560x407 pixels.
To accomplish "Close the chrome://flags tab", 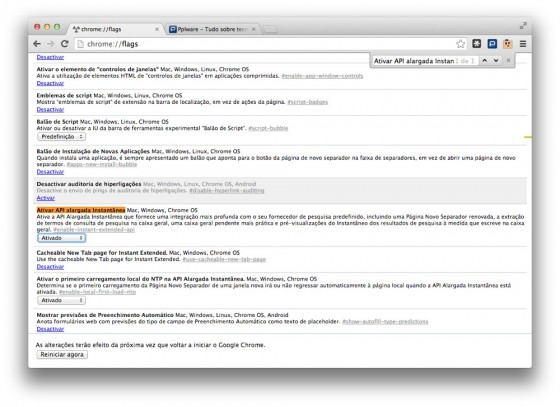I will pos(157,29).
